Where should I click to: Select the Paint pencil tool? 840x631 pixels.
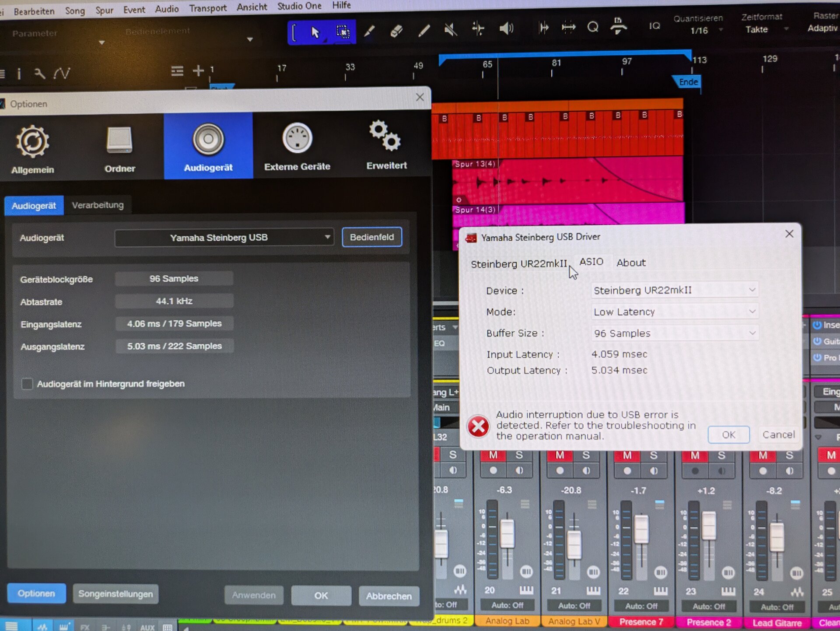pyautogui.click(x=423, y=30)
